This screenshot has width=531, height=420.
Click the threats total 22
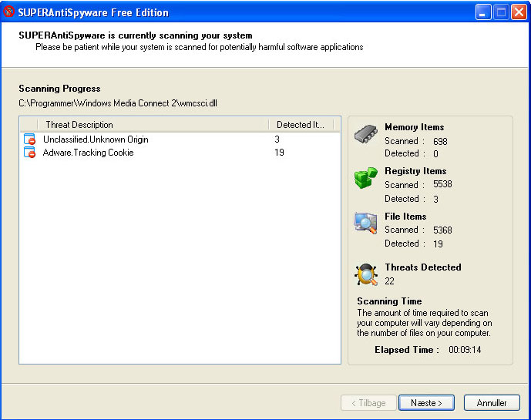click(389, 281)
